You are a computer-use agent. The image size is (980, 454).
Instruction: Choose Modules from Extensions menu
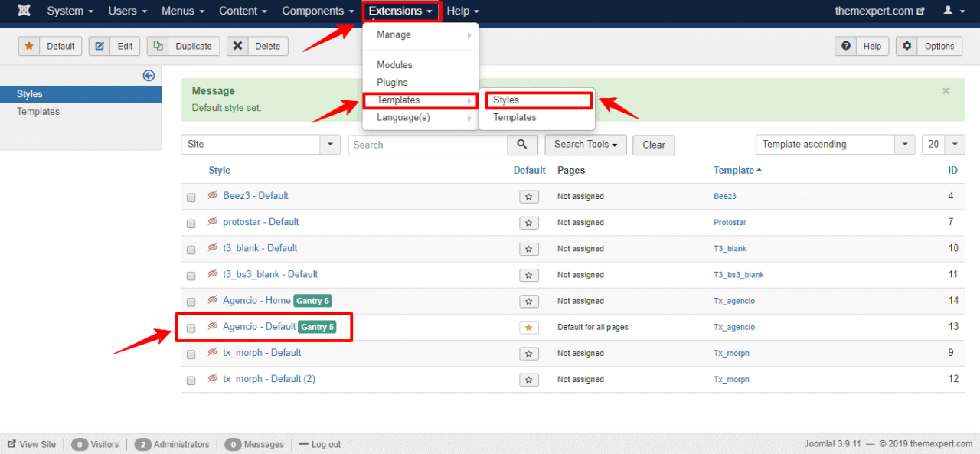420,65
